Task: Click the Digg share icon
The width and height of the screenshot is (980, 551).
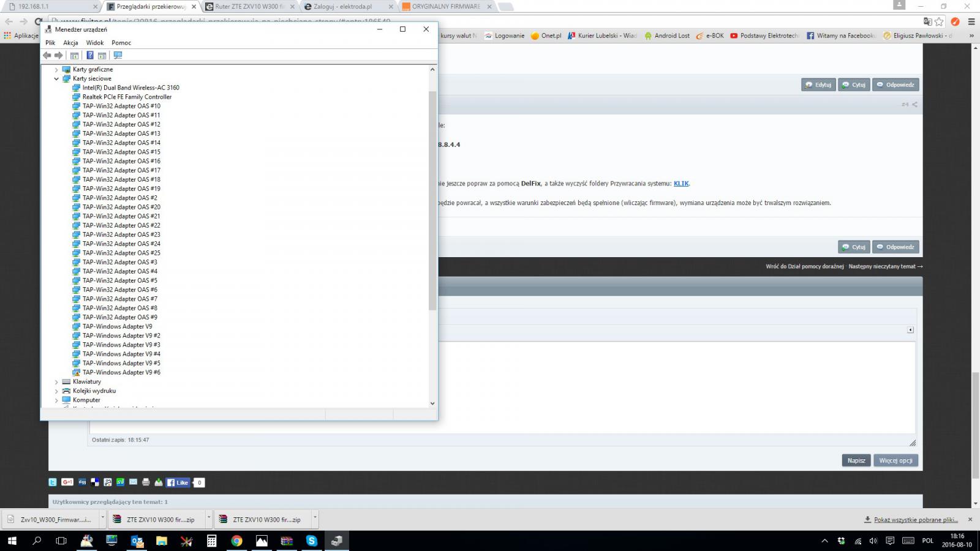Action: 82,482
